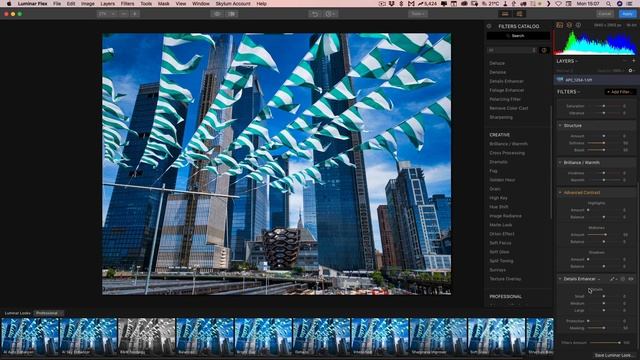Choose Matte Look in the catalog

500,225
